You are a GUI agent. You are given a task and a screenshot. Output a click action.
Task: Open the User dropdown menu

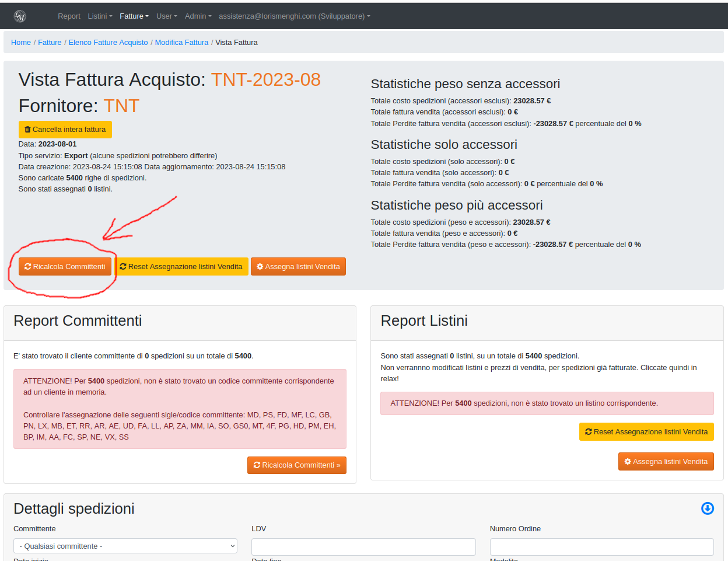point(166,16)
